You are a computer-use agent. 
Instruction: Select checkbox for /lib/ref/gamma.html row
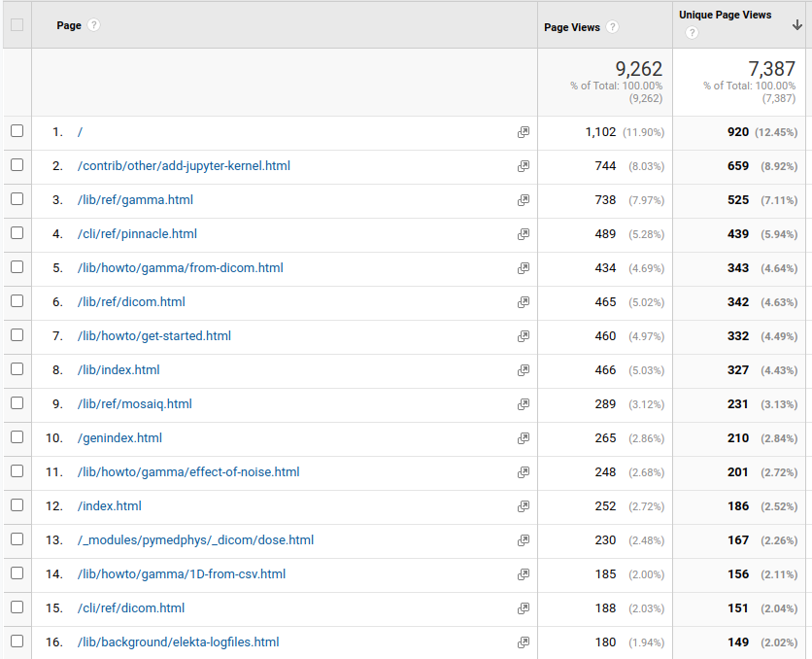(17, 199)
